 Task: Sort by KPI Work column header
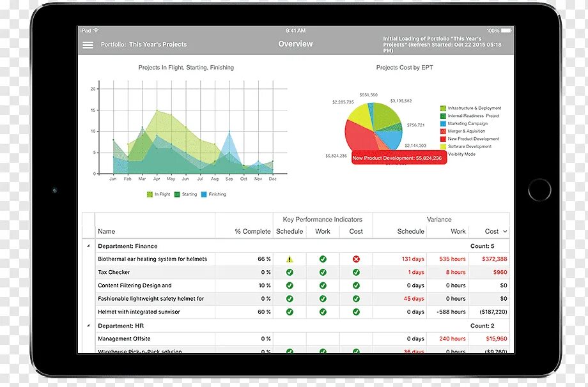pos(323,232)
